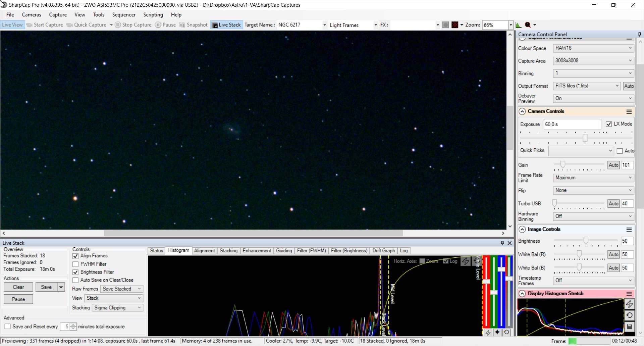Uncheck the LX Mode checkbox
This screenshot has height=346, width=644.
point(608,124)
